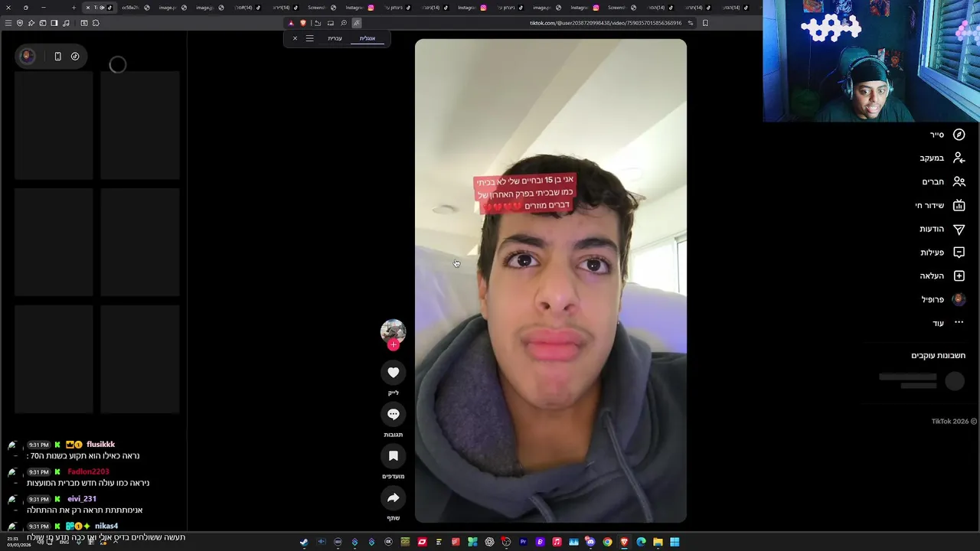Screen dimensions: 980x551
Task: Follow the creator with the red plus badge
Action: click(393, 345)
